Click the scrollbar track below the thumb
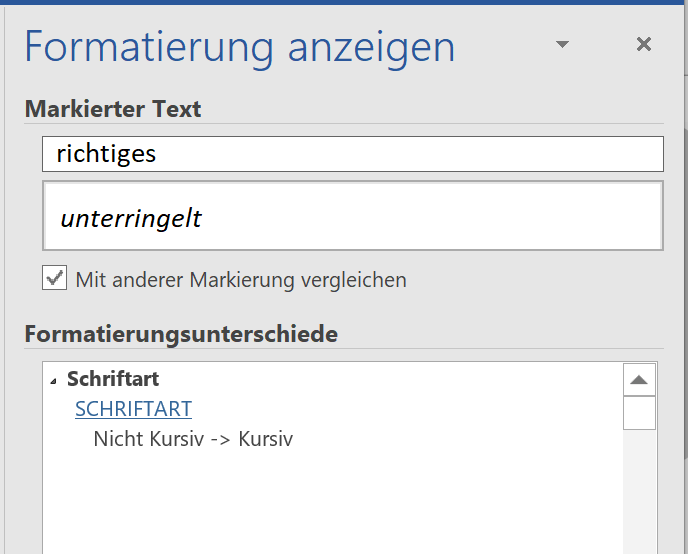The height and width of the screenshot is (554, 688). 639,491
